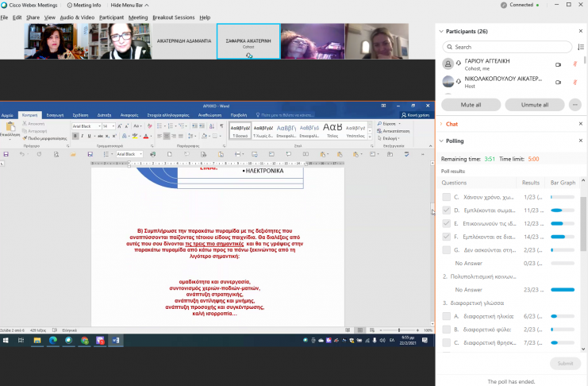Check the box for poll answer G
The height and width of the screenshot is (386, 588).
447,249
